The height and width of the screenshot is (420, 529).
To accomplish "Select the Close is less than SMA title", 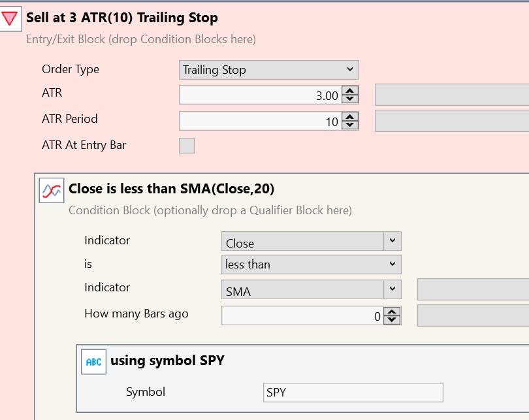I will [171, 189].
